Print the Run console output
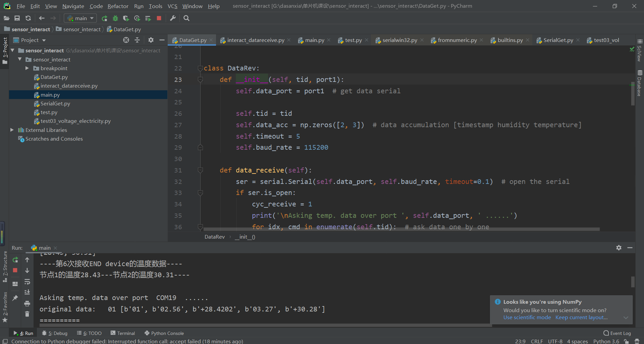 point(27,303)
